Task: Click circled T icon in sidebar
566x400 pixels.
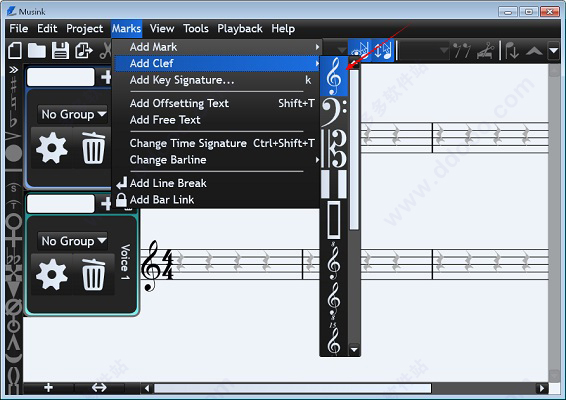Action: pos(13,205)
